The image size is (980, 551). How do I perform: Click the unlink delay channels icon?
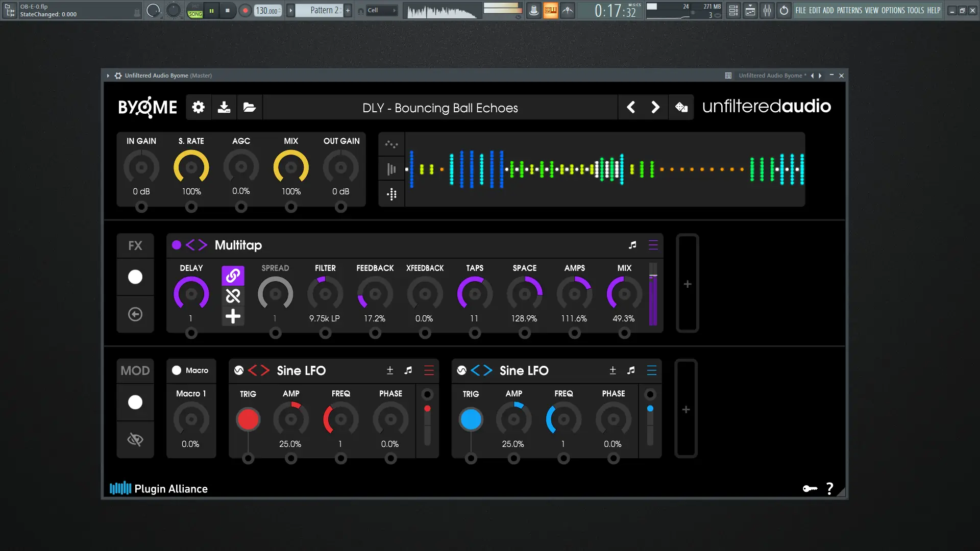point(233,296)
